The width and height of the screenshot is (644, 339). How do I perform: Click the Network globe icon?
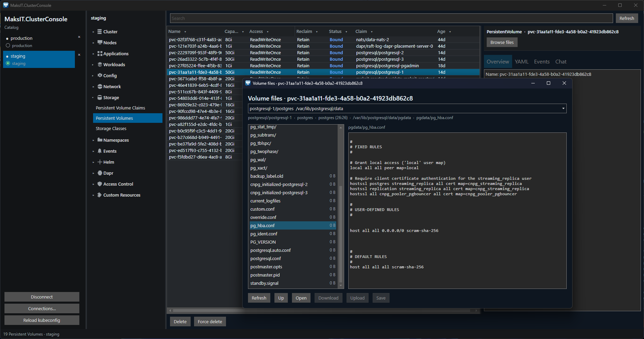pos(100,86)
